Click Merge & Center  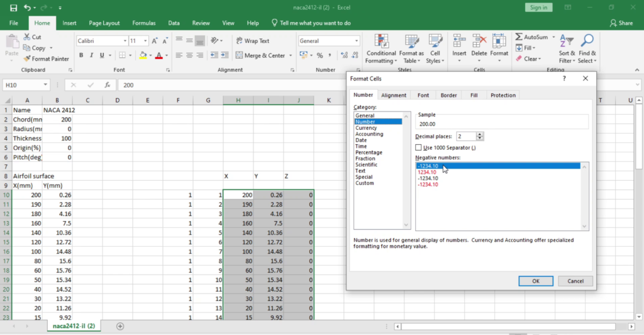click(260, 55)
